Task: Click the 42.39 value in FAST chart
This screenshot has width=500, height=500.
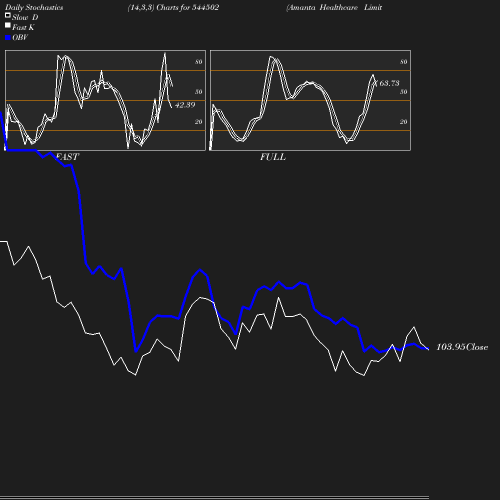Action: (x=185, y=105)
